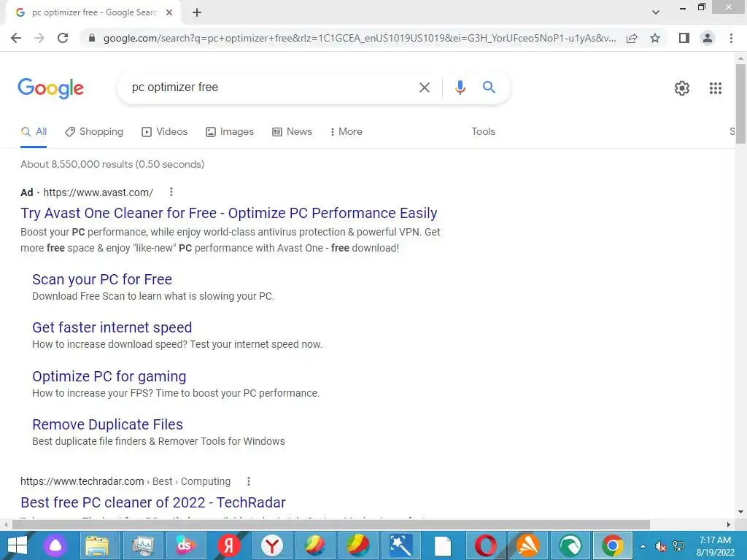This screenshot has width=747, height=560.
Task: Open the 'Remove Duplicate Files' link
Action: tap(108, 424)
